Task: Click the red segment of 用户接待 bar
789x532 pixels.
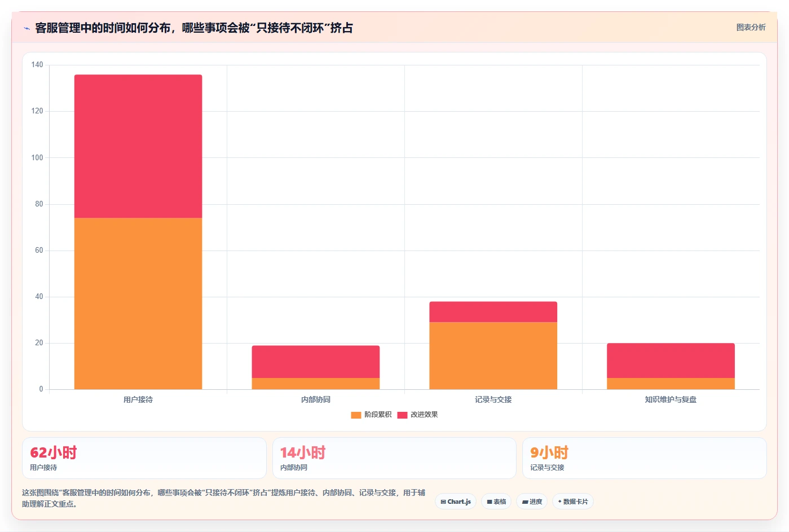Action: tap(138, 146)
